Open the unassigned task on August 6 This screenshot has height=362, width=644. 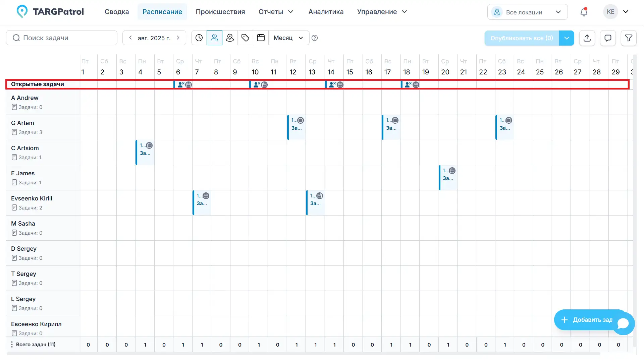click(183, 84)
